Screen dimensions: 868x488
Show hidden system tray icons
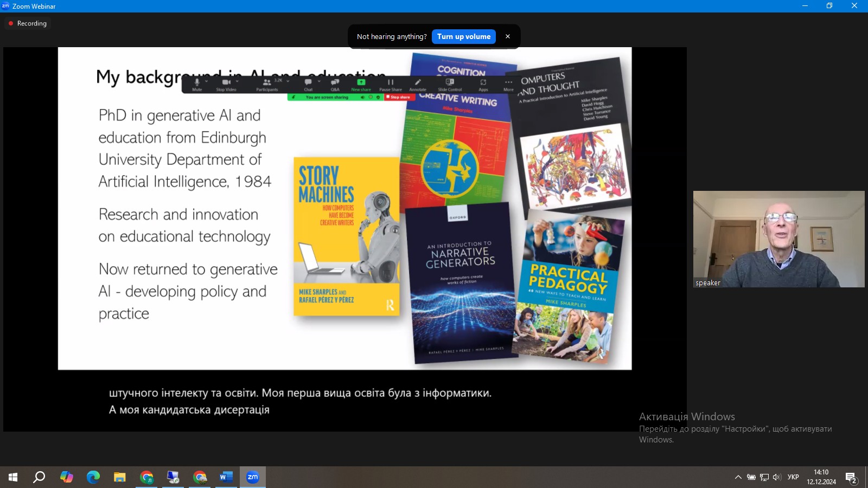click(x=738, y=477)
